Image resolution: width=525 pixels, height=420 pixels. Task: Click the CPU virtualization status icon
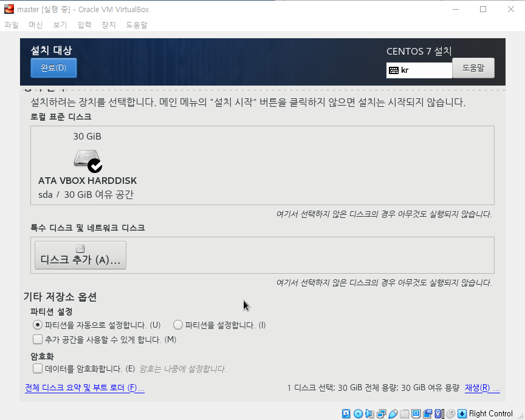click(439, 414)
